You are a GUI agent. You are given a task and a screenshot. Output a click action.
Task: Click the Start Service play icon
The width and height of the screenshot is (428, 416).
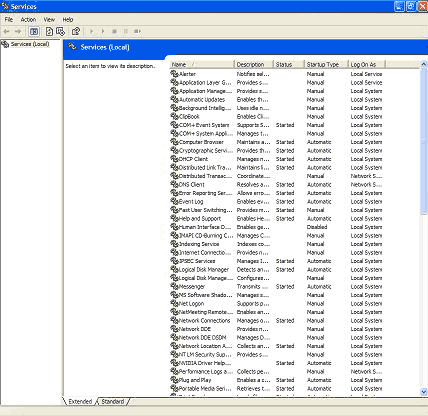pos(91,31)
